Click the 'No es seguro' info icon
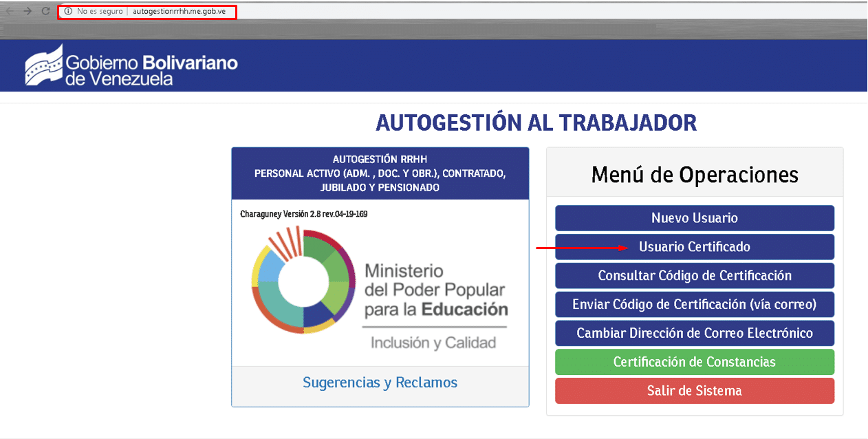868x439 pixels. coord(68,12)
